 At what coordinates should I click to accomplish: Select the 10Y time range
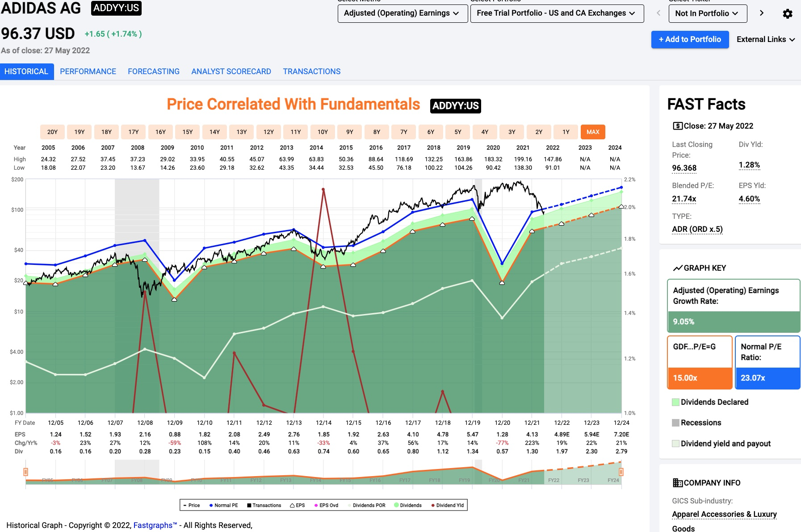click(323, 132)
